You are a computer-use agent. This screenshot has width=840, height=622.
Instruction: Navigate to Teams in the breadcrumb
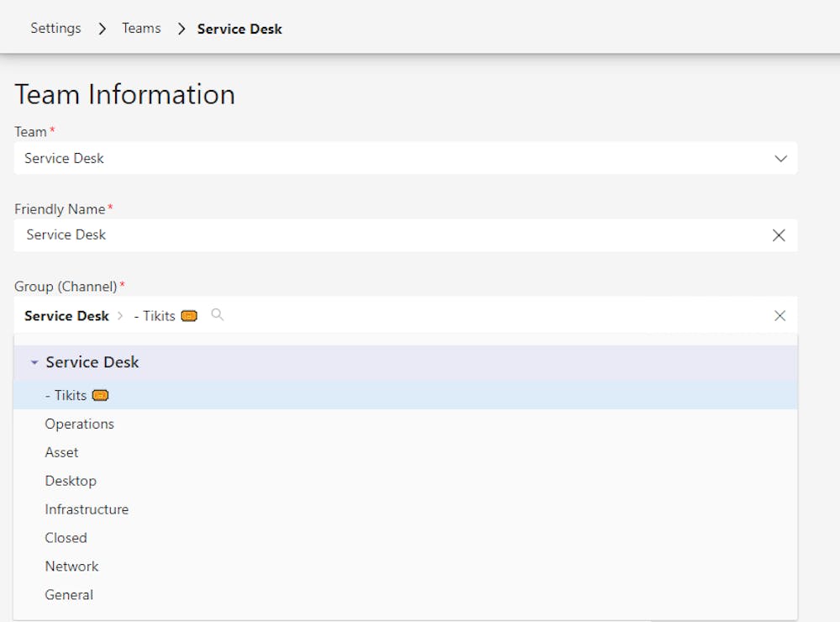pyautogui.click(x=141, y=29)
